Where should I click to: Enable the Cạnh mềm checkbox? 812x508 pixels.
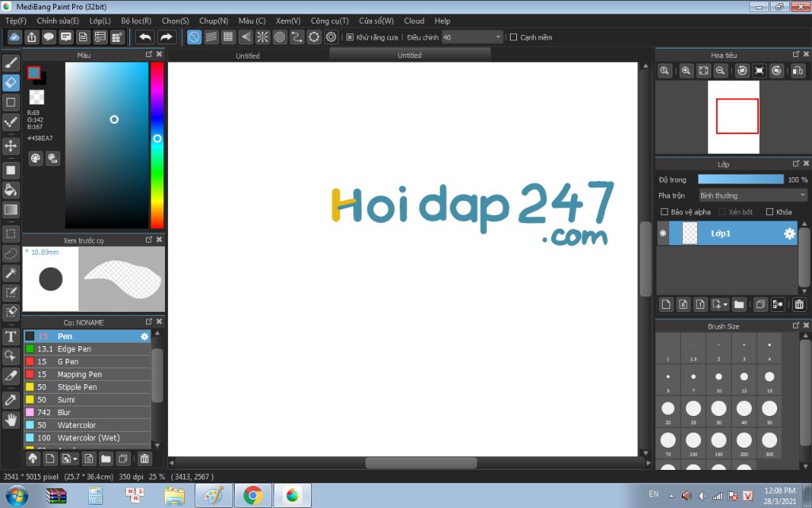pyautogui.click(x=514, y=37)
